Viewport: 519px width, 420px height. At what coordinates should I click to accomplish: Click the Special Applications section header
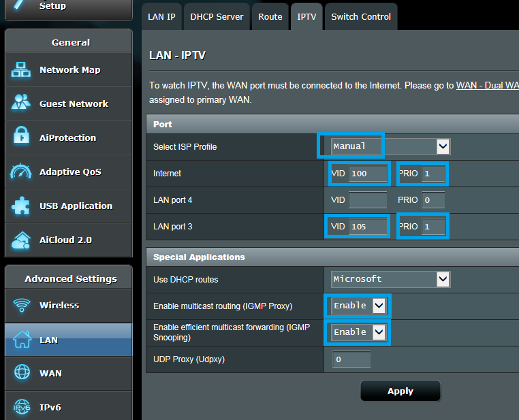[332, 257]
